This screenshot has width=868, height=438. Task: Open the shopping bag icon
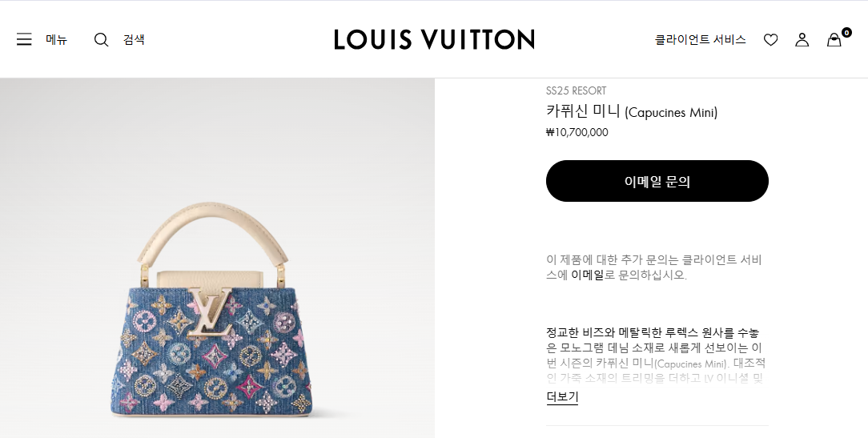(834, 40)
